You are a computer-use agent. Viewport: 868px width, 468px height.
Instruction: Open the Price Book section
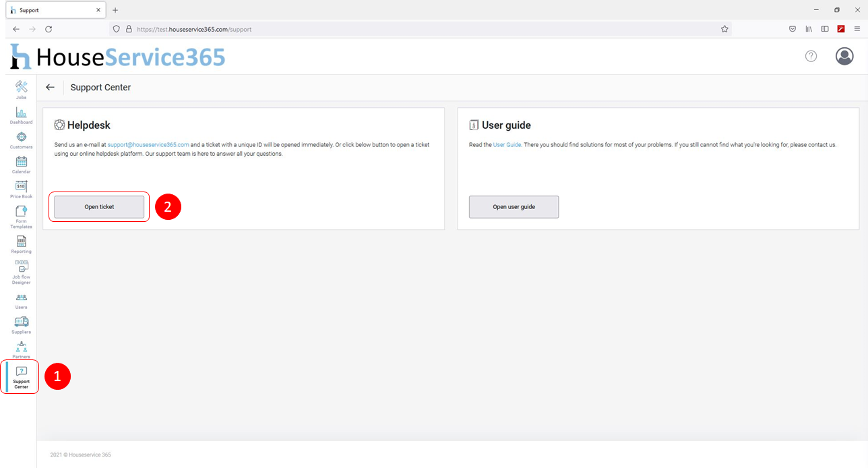coord(21,189)
